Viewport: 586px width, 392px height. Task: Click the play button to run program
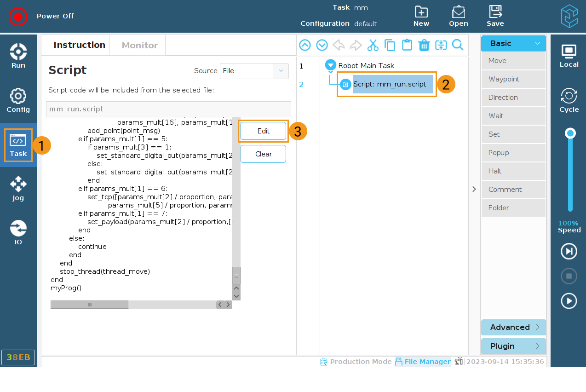(569, 301)
